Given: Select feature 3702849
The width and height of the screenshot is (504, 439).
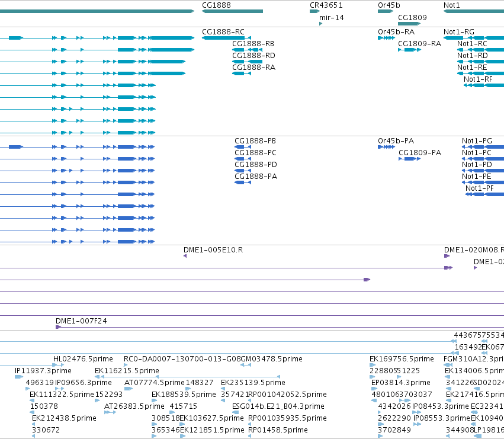Looking at the screenshot, I should [380, 436].
